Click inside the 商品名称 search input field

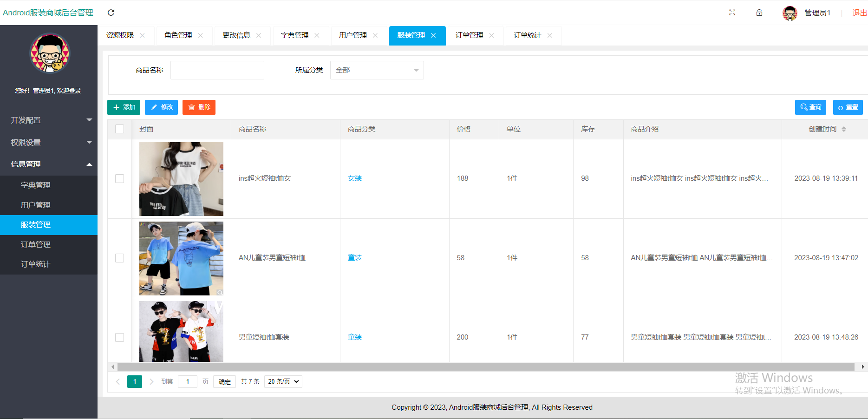click(x=217, y=70)
